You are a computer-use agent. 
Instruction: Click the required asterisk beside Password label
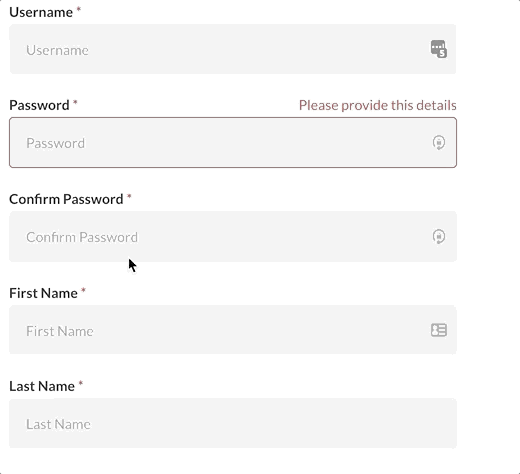[x=75, y=102]
